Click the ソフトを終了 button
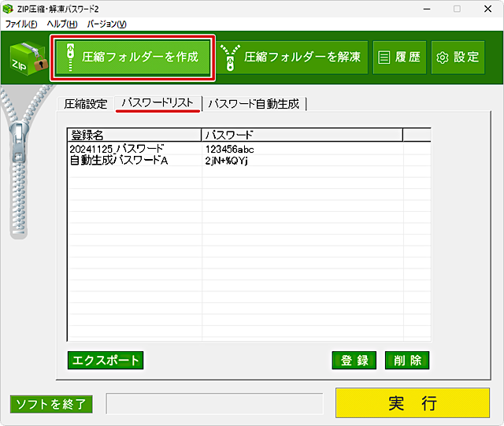This screenshot has height=426, width=504. (x=51, y=404)
